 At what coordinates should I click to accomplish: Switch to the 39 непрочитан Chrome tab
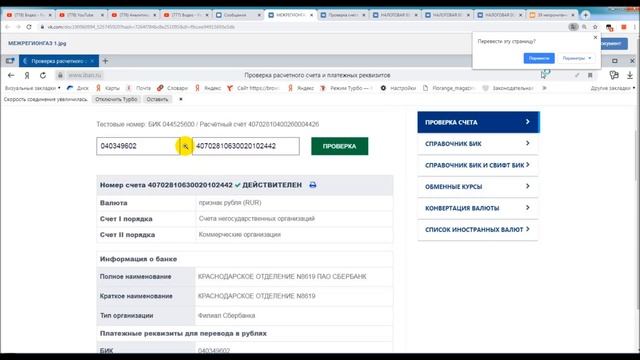(551, 15)
